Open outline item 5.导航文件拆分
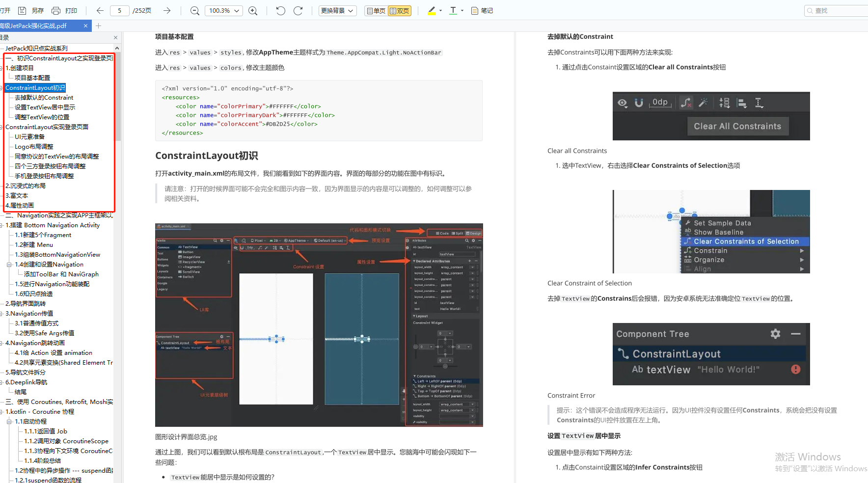The height and width of the screenshot is (483, 868). point(26,372)
